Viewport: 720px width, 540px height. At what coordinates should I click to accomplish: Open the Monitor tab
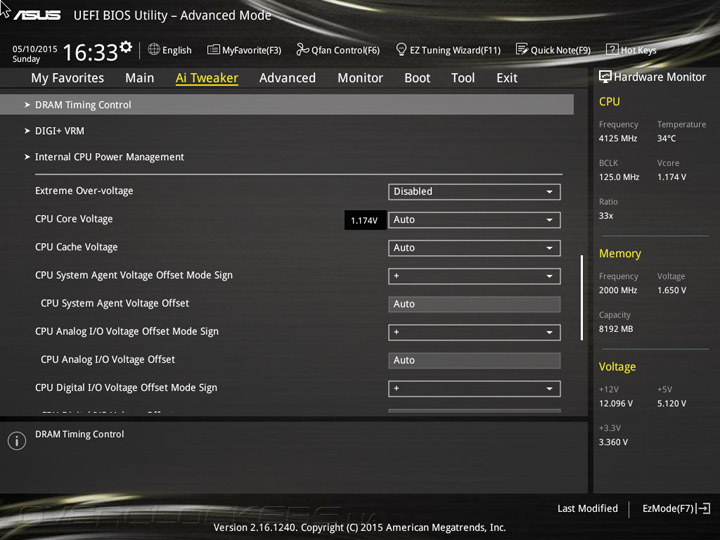tap(360, 78)
